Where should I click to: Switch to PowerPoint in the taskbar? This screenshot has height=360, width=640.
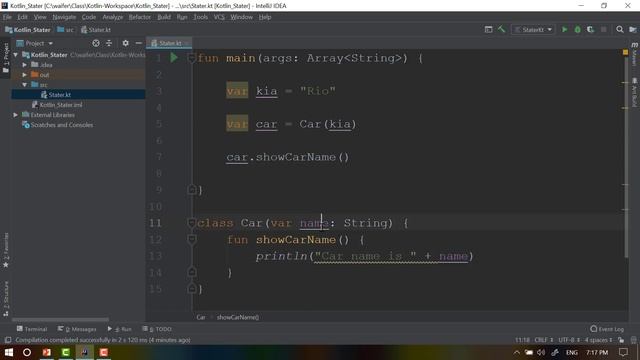click(x=47, y=352)
